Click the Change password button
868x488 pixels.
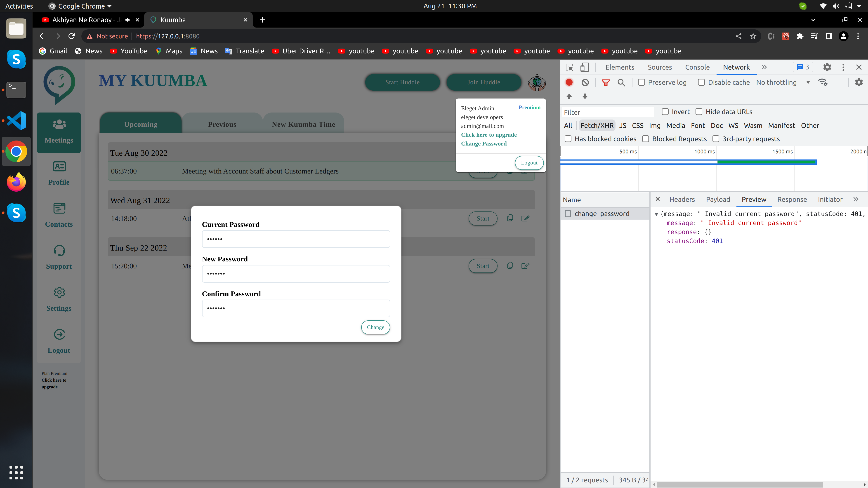[375, 327]
